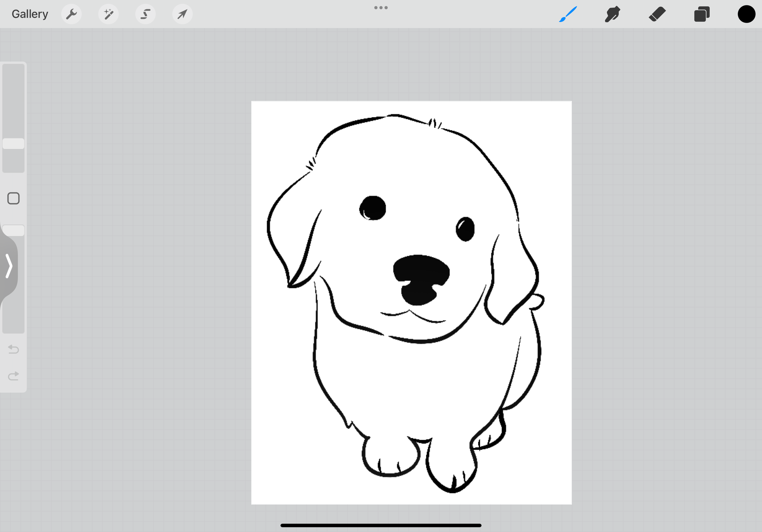Activate the Selections tool

[146, 14]
